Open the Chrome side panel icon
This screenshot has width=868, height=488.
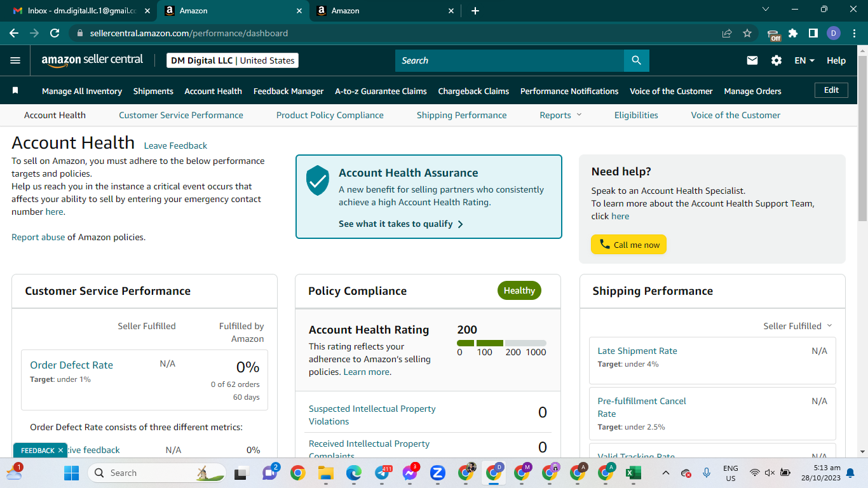tap(813, 33)
